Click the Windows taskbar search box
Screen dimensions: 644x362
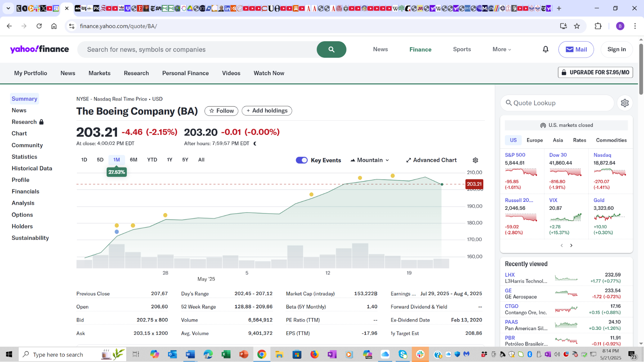72,354
